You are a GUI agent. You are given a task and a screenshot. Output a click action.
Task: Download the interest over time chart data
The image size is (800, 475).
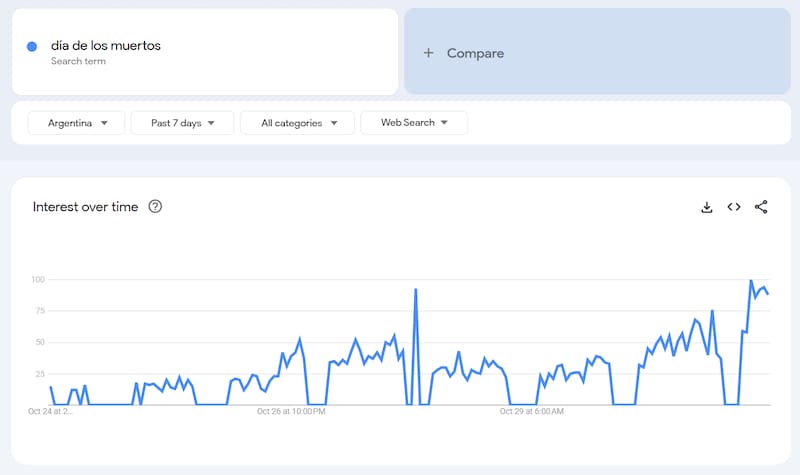coord(707,207)
